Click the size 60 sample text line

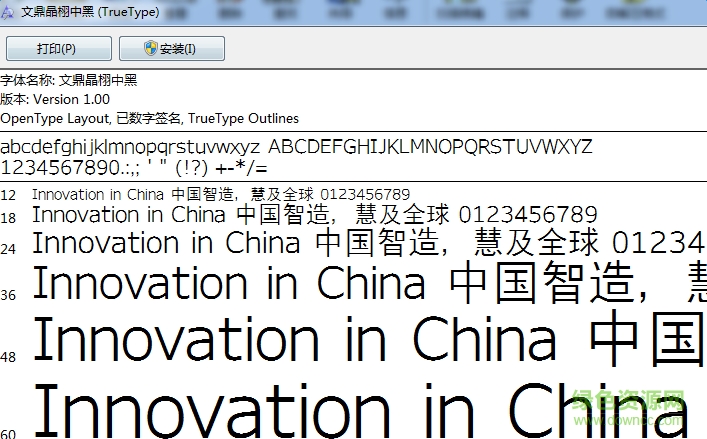[361, 409]
